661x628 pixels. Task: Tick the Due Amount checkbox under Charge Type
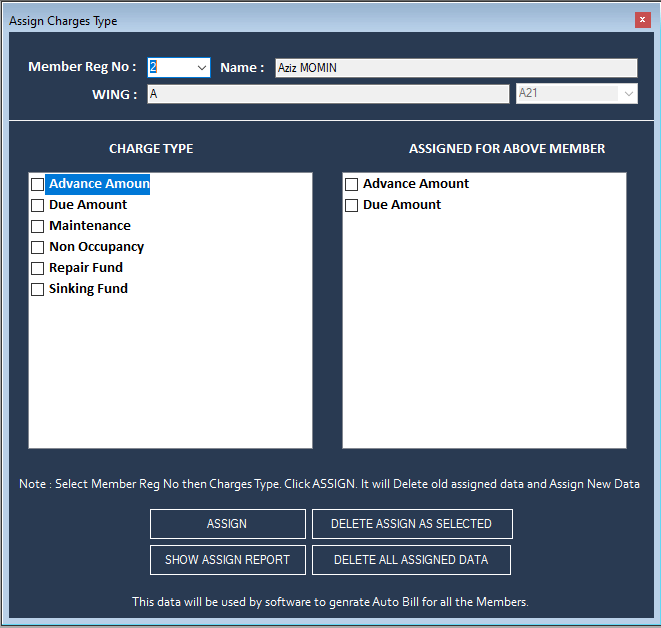[38, 205]
